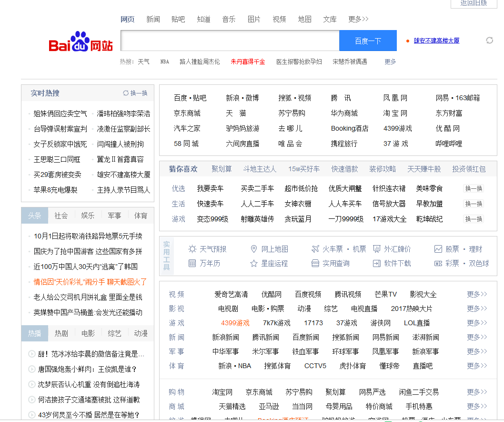The width and height of the screenshot is (504, 422).
Task: Click play icon beside 范冰冰 video item
Action: click(x=32, y=354)
